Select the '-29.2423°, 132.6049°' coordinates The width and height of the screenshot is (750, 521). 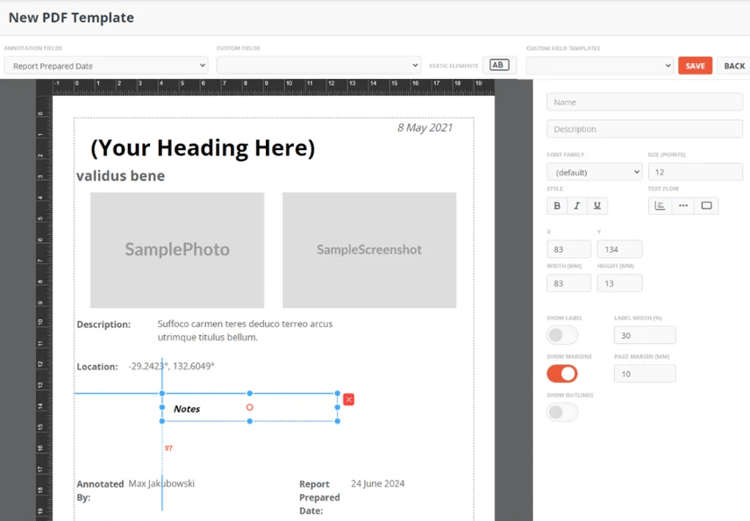[x=171, y=366]
